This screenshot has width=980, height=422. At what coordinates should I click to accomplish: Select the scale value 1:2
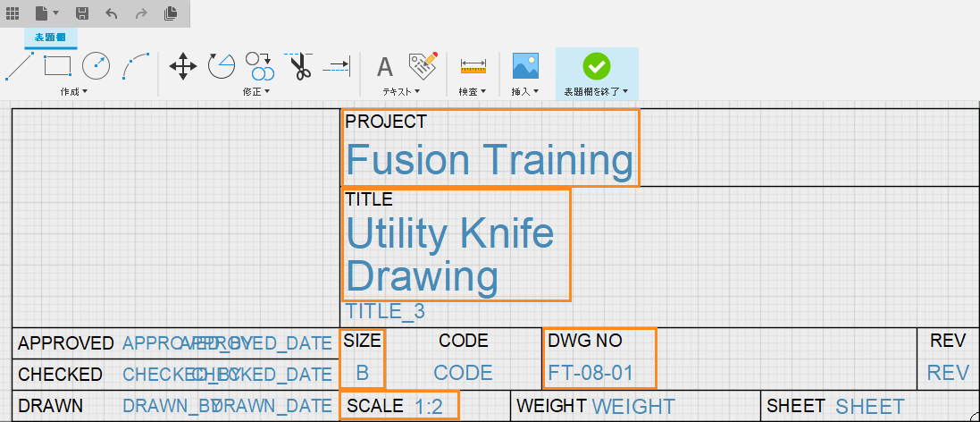pos(429,407)
